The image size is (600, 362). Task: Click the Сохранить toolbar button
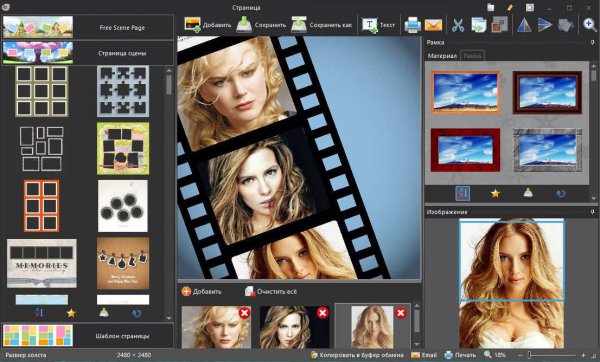(x=261, y=25)
